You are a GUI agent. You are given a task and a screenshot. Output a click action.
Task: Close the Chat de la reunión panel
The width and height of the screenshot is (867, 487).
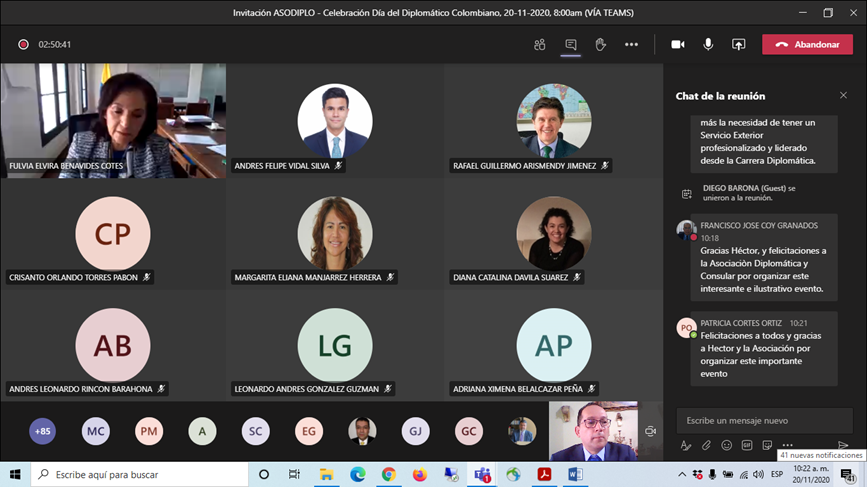843,96
